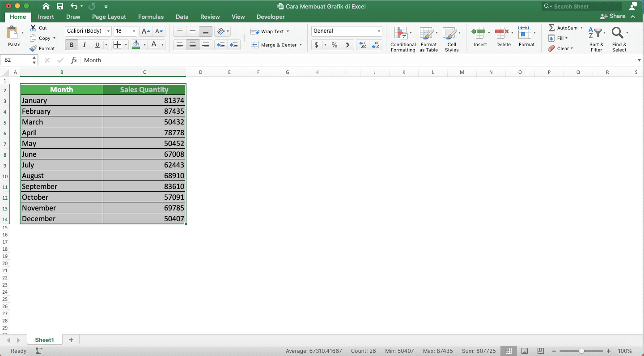This screenshot has width=644, height=356.
Task: Decrease the indent
Action: [220, 45]
